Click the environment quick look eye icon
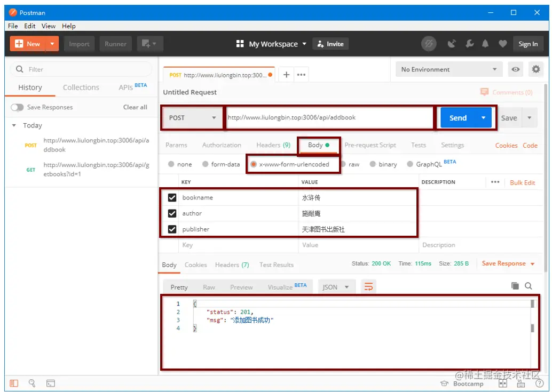The width and height of the screenshot is (552, 392). [515, 69]
